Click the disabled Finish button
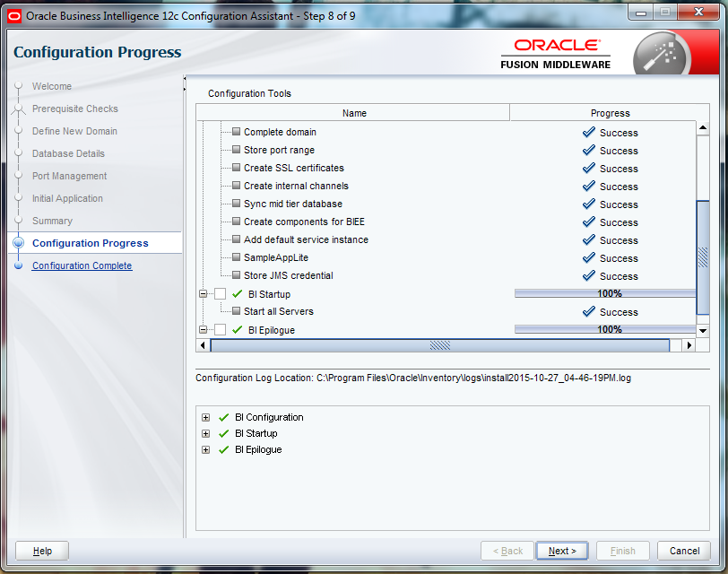Screen dimensions: 728x574 point(622,551)
